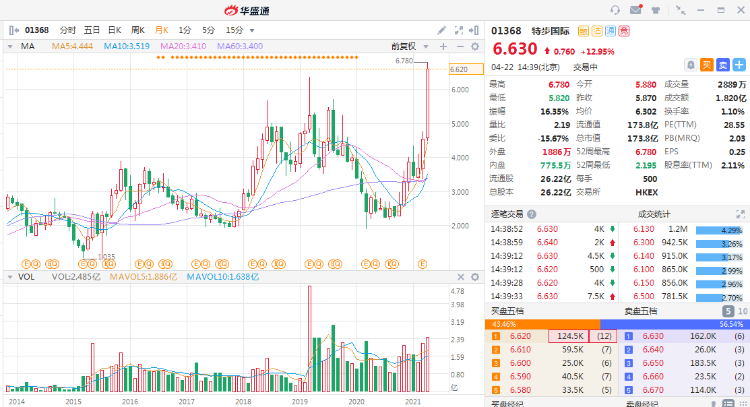Zoom out chart with minus icon
The image size is (750, 407).
click(x=460, y=46)
